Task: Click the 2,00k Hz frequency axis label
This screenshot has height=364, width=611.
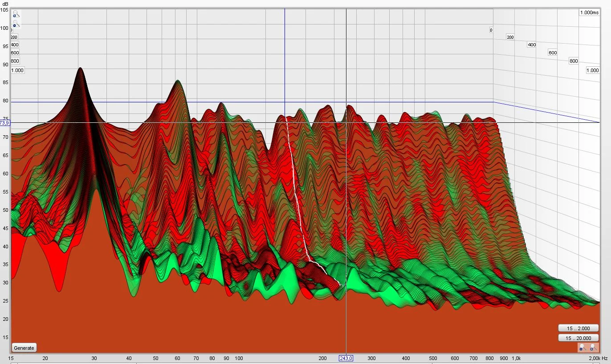Action: pos(598,358)
